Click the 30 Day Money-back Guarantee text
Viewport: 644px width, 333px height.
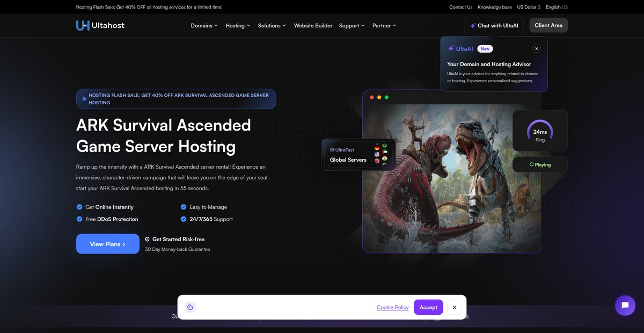pyautogui.click(x=178, y=249)
